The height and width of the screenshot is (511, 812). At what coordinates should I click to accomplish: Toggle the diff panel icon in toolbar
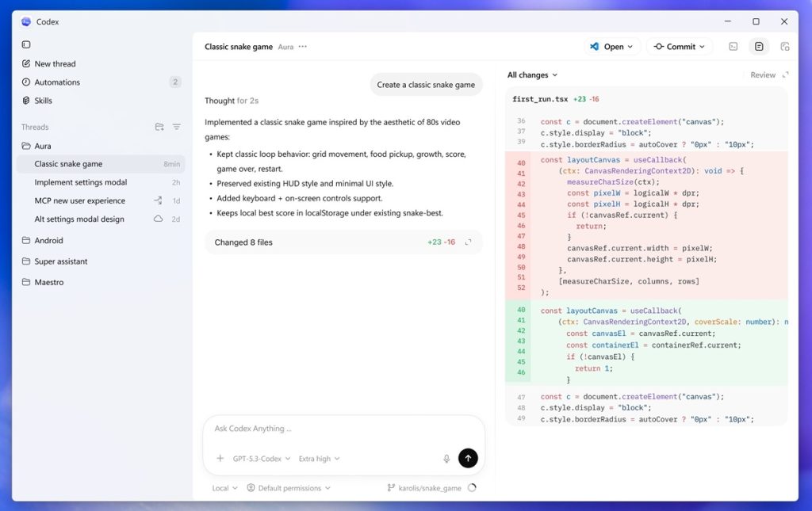[x=759, y=47]
